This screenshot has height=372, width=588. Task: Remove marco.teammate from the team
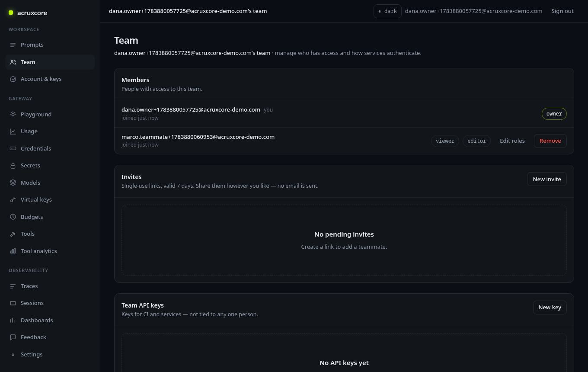click(x=550, y=141)
